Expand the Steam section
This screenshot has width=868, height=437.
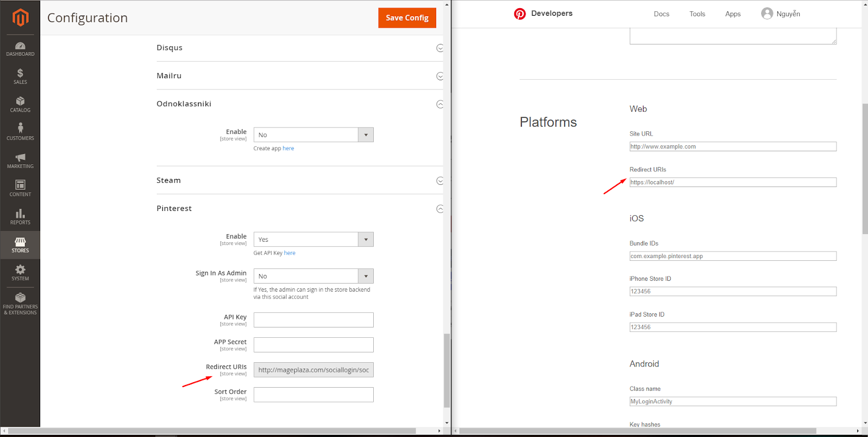440,181
